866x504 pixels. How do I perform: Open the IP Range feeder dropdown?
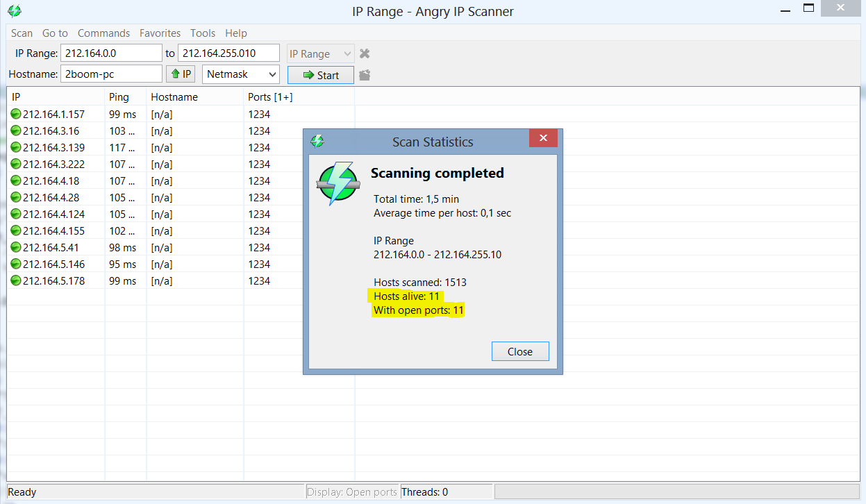321,53
